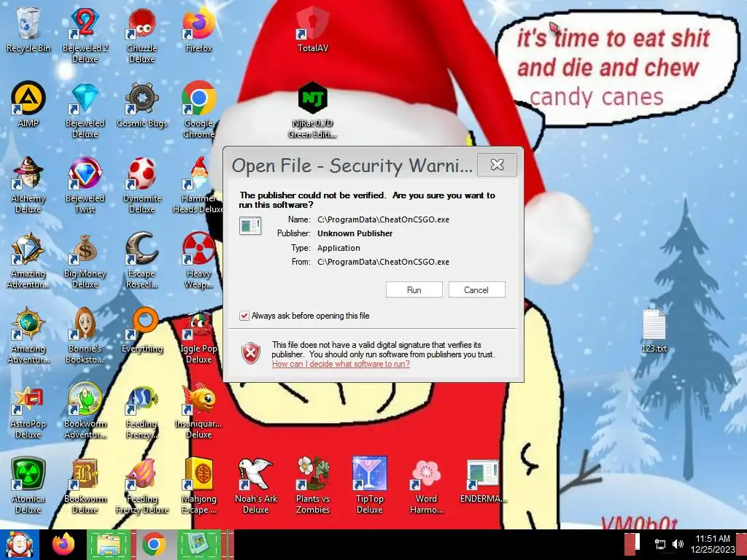Click the dialog's file type icon

(250, 226)
